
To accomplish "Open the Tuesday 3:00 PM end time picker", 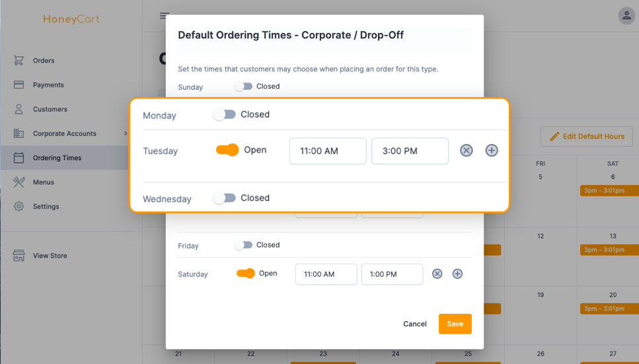I will pyautogui.click(x=410, y=151).
